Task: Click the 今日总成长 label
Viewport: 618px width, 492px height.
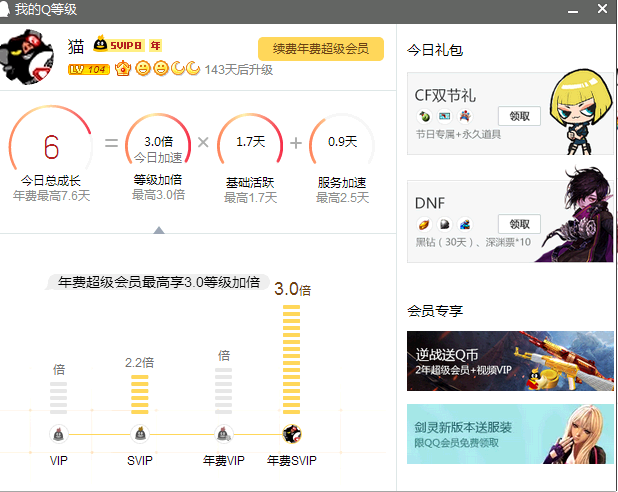Action: 50,181
